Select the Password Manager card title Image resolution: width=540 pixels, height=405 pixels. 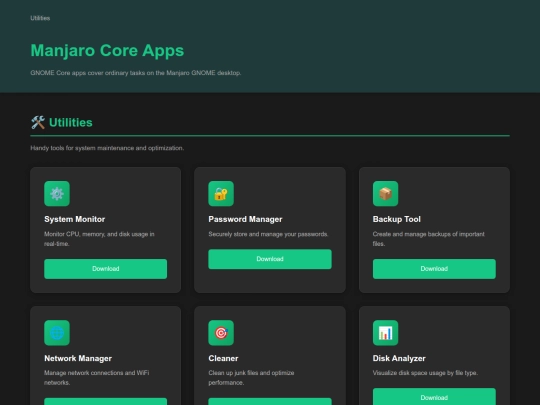(245, 219)
